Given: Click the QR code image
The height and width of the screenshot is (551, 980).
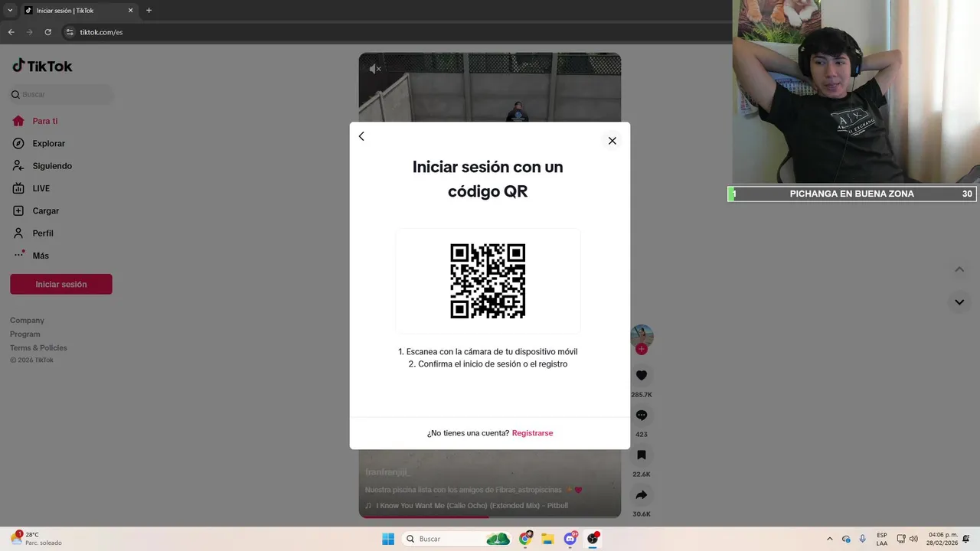Looking at the screenshot, I should (488, 281).
